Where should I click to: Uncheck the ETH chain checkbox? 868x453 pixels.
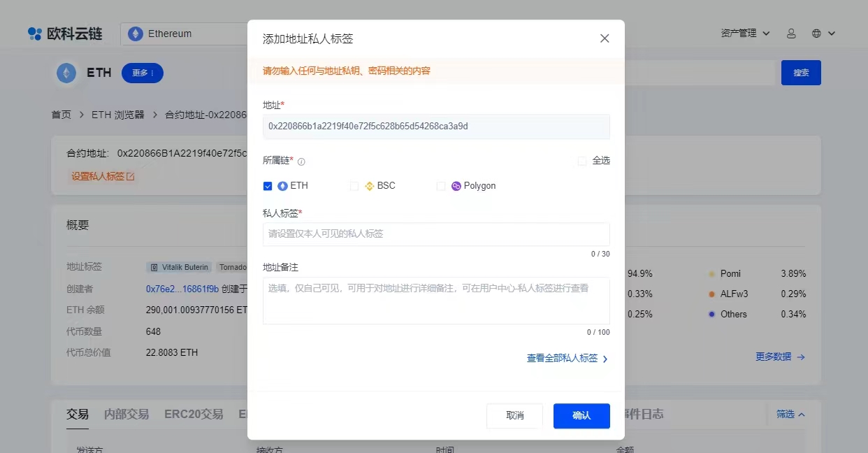tap(268, 185)
